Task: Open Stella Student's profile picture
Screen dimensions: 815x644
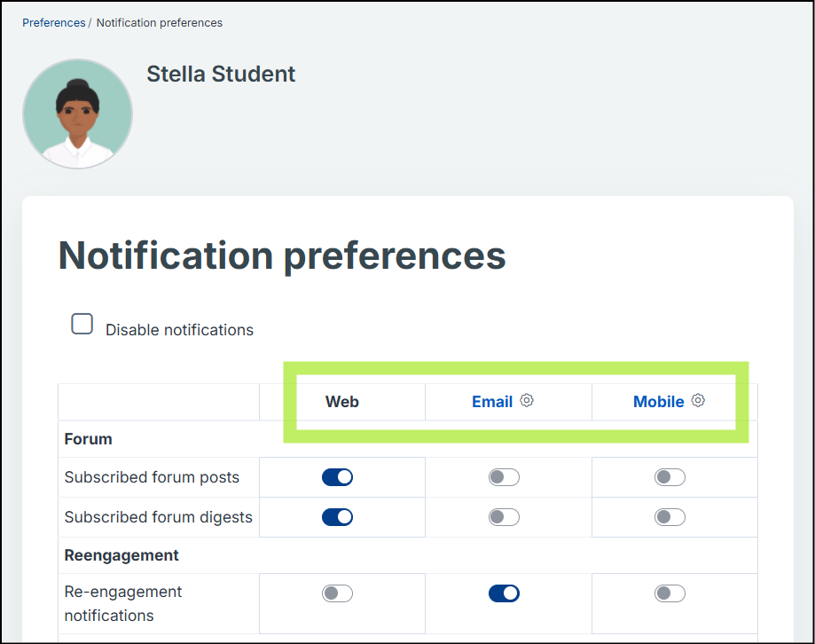Action: 77,114
